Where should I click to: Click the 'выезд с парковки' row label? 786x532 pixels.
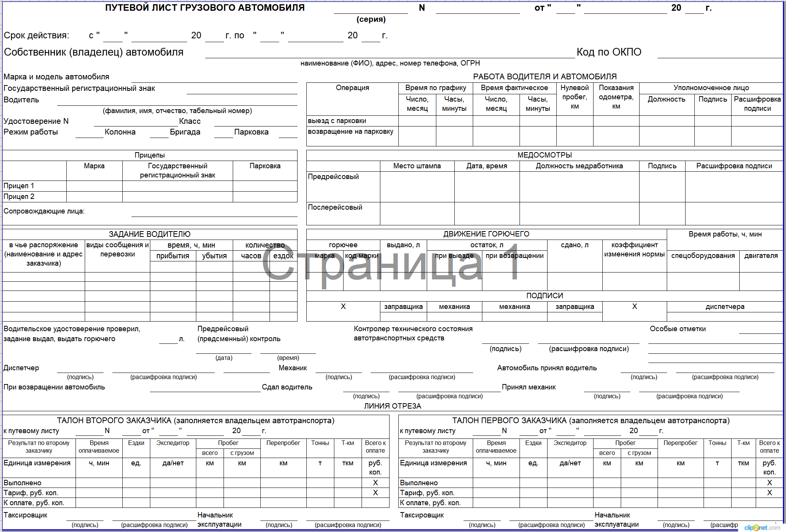pyautogui.click(x=337, y=121)
